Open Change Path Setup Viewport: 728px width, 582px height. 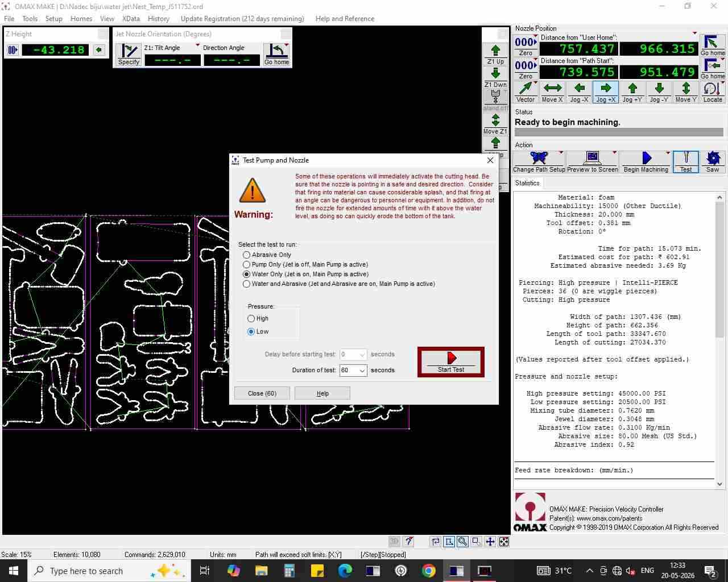click(539, 162)
